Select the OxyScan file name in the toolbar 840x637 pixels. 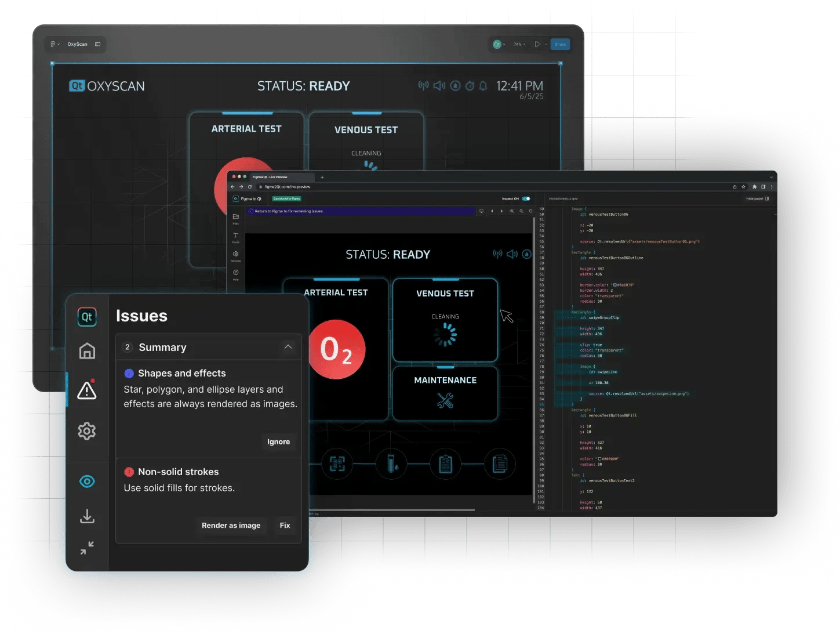coord(79,44)
